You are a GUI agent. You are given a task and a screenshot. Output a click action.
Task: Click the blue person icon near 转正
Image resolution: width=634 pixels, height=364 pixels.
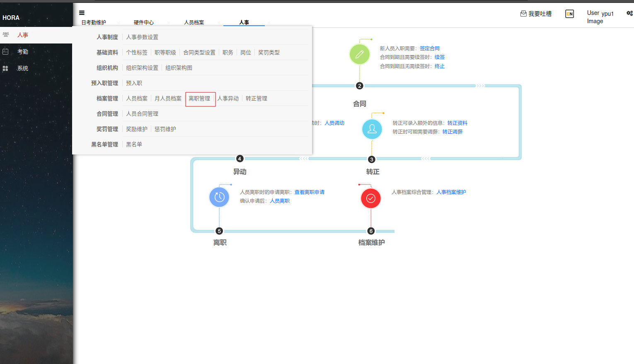click(x=372, y=129)
